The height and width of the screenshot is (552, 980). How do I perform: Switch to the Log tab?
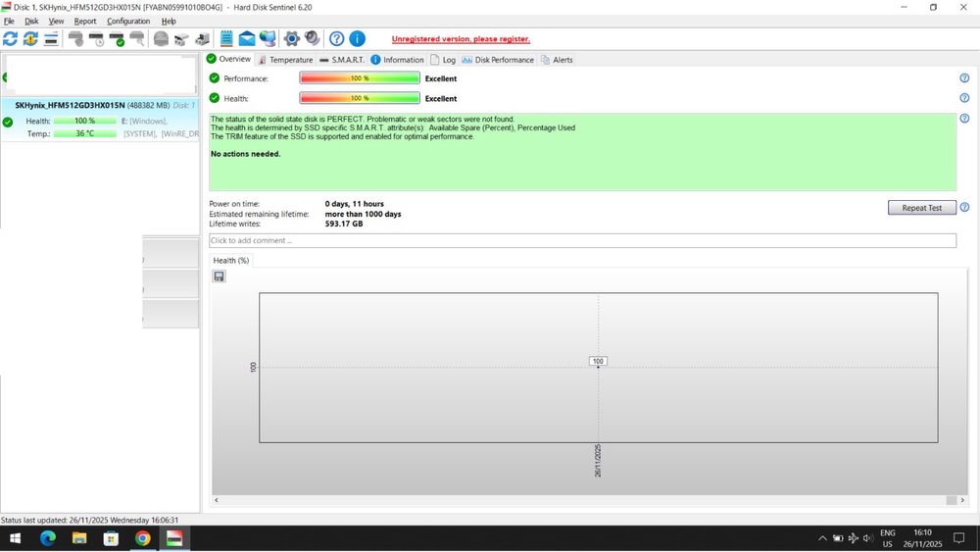[x=443, y=60]
